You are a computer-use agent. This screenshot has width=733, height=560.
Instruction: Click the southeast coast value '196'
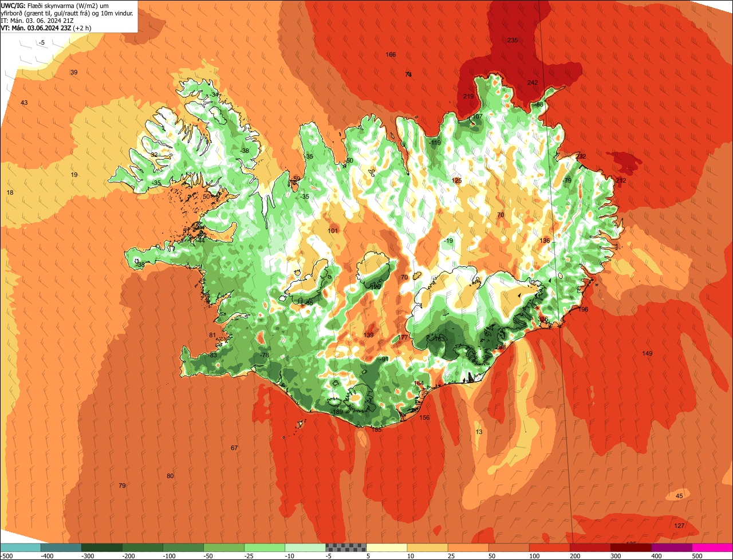pyautogui.click(x=583, y=309)
